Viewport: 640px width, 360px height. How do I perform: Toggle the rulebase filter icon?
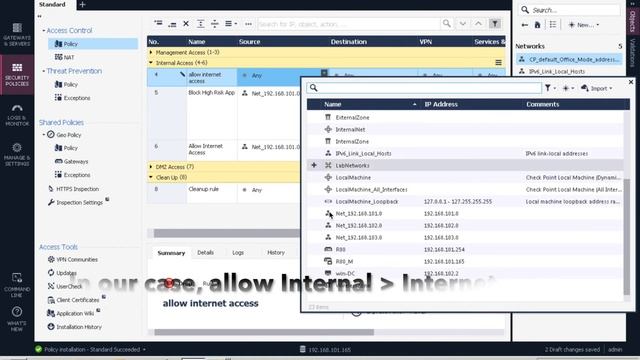[x=495, y=24]
